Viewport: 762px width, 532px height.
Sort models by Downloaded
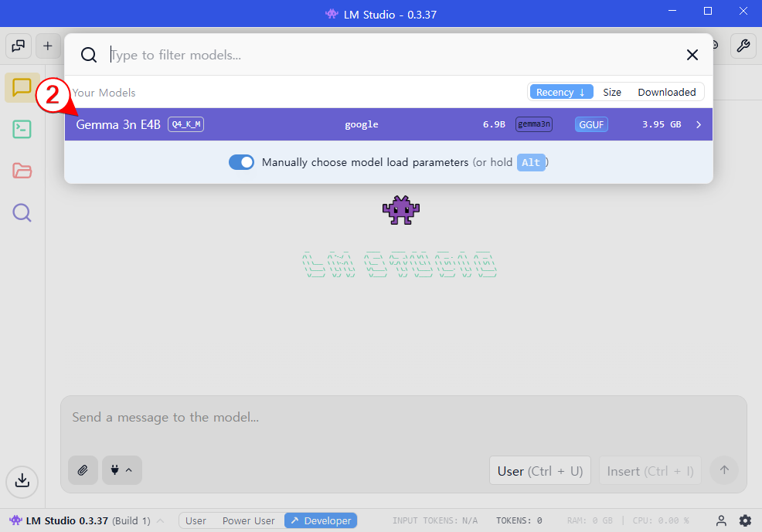666,92
